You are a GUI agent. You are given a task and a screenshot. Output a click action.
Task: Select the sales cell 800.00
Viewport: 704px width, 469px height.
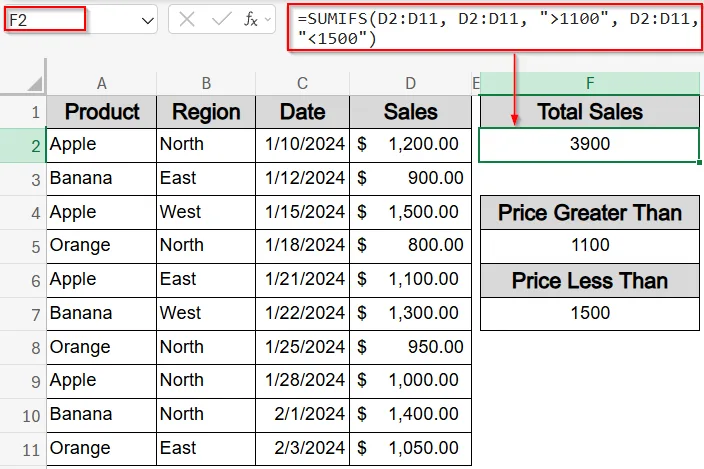(410, 246)
